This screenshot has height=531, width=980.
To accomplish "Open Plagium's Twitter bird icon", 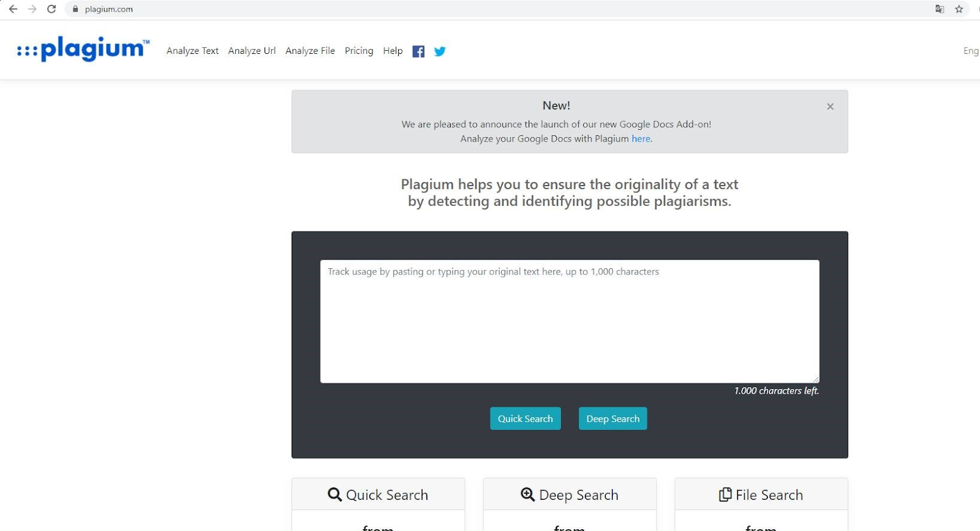I will (440, 51).
